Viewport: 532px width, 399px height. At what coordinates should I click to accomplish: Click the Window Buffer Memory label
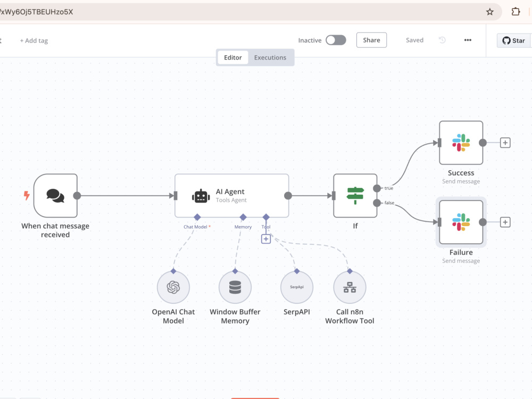(235, 316)
